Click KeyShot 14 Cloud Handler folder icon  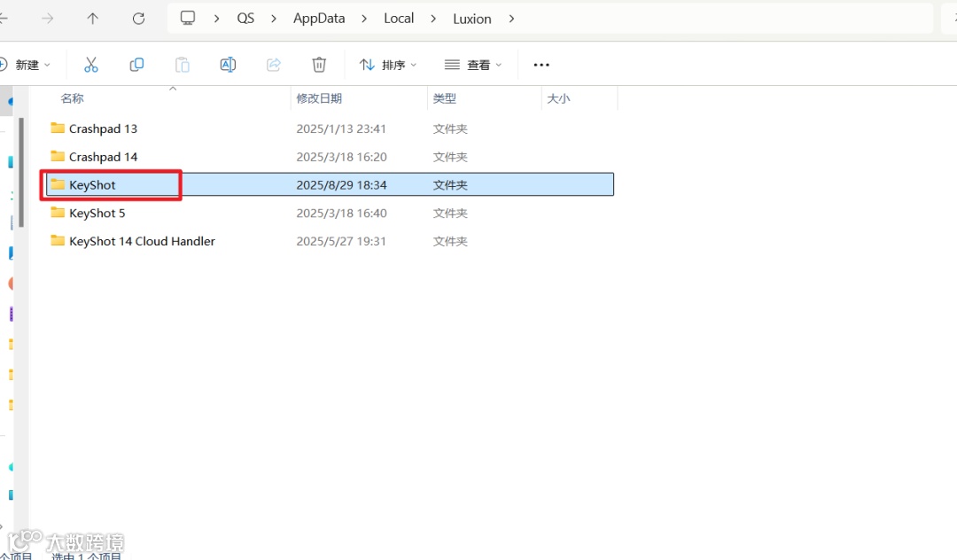point(58,240)
